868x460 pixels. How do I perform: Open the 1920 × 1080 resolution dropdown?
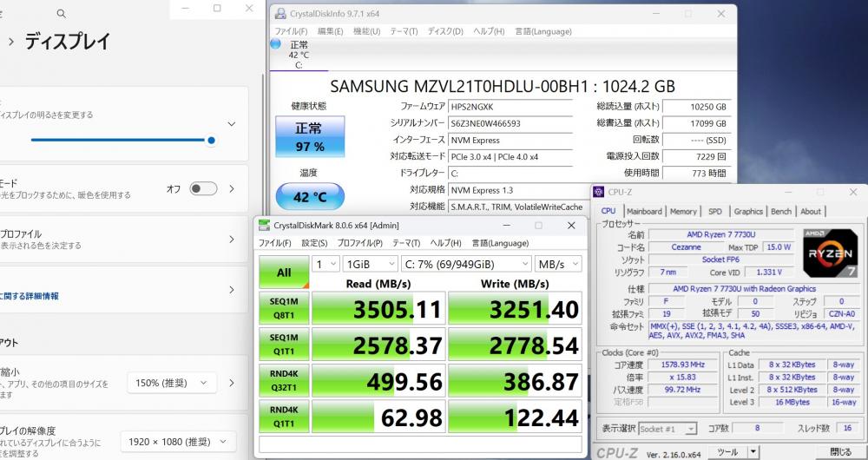pos(178,442)
